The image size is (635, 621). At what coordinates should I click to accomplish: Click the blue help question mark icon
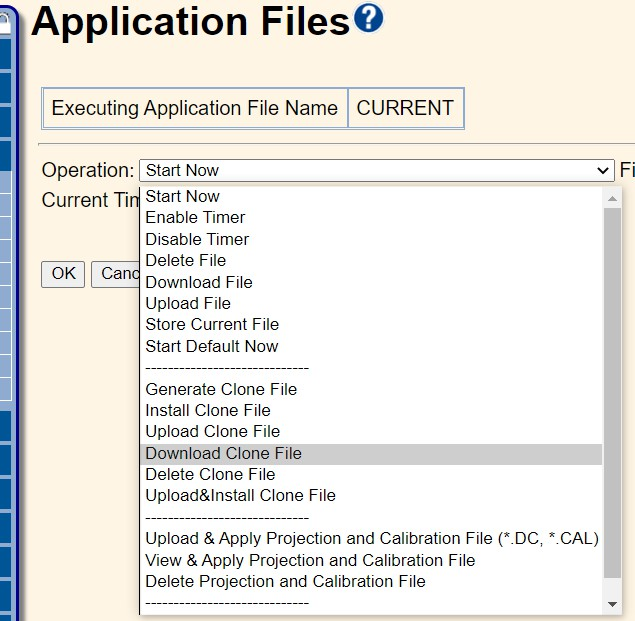coord(369,19)
